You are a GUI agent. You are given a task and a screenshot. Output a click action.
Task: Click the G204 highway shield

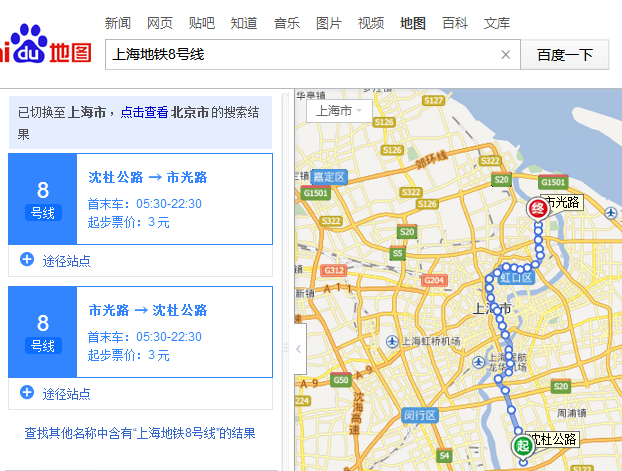[x=434, y=281]
